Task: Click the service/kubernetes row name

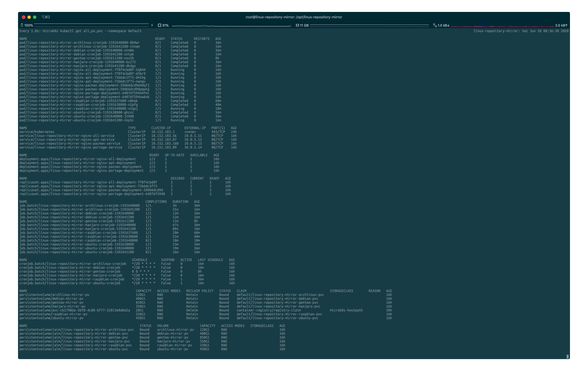Action: pyautogui.click(x=37, y=132)
